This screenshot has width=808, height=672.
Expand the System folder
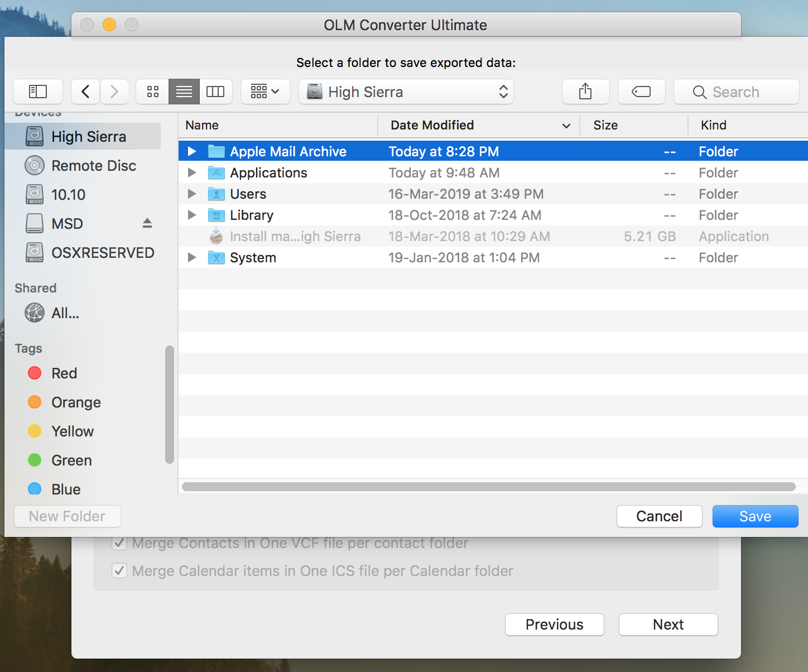[192, 257]
